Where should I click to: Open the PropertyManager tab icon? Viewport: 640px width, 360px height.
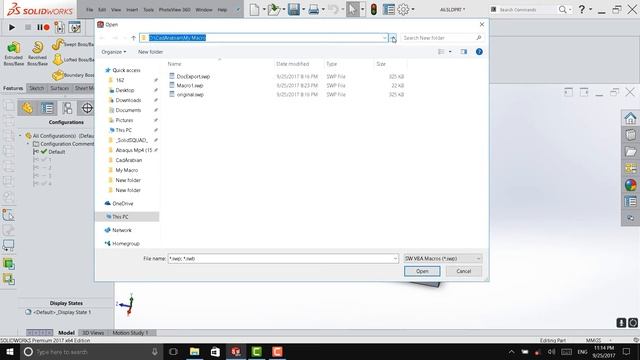coord(47,108)
